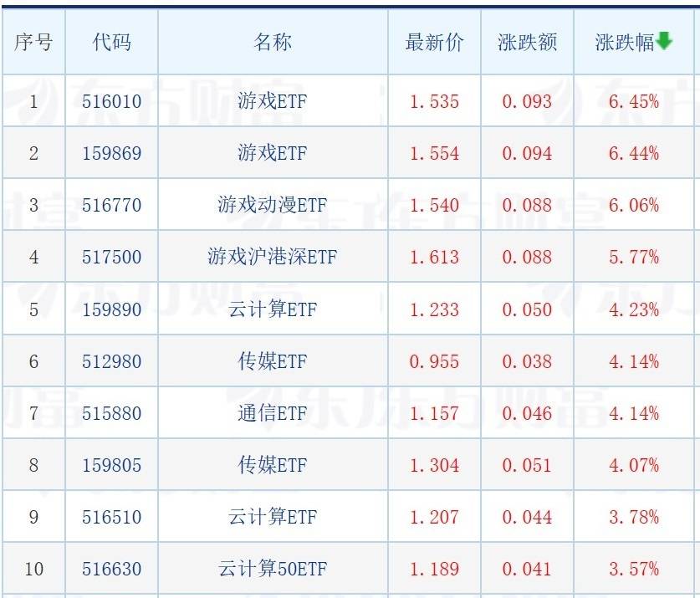The height and width of the screenshot is (598, 700).
Task: Click latest price 1.535 in row 1
Action: [434, 101]
